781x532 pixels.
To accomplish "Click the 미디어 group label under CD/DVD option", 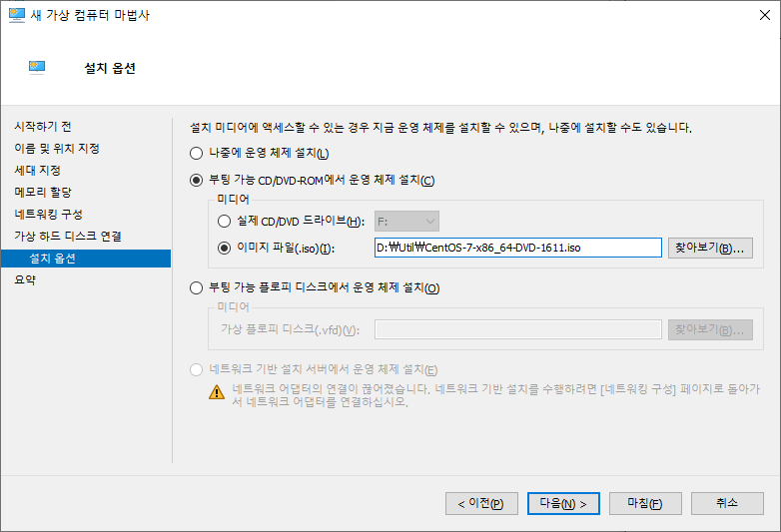I will click(233, 199).
